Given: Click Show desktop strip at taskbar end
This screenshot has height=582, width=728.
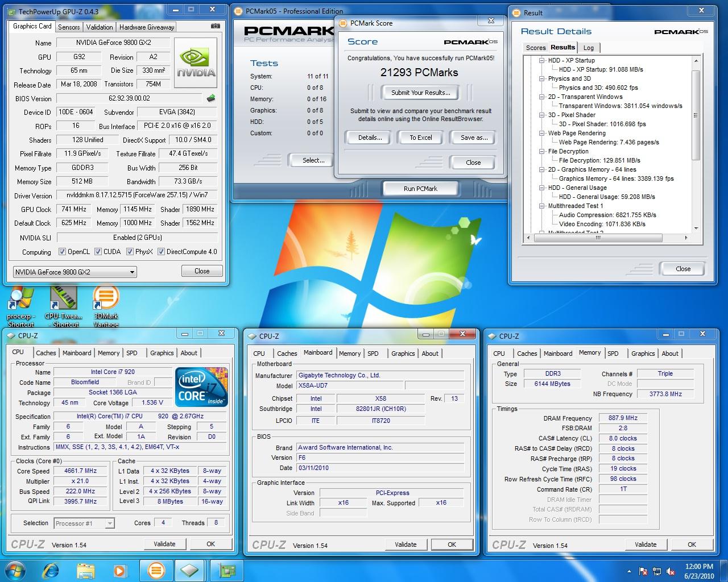Looking at the screenshot, I should click(724, 571).
